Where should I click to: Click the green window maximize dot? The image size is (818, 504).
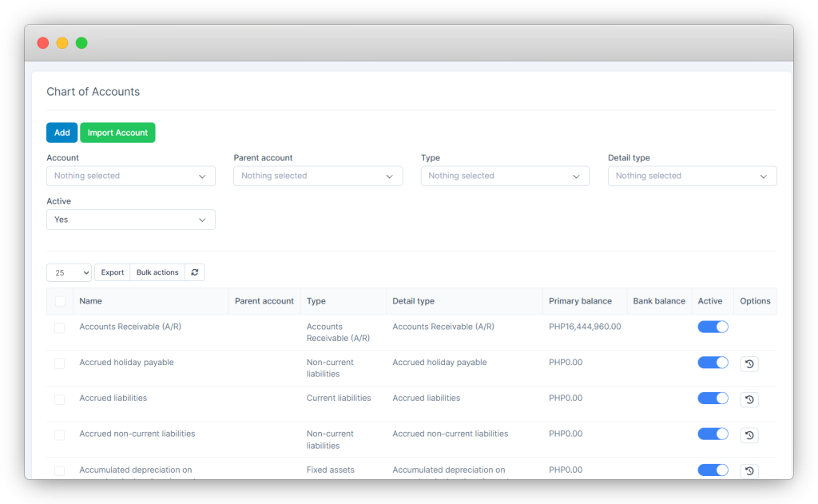coord(81,43)
